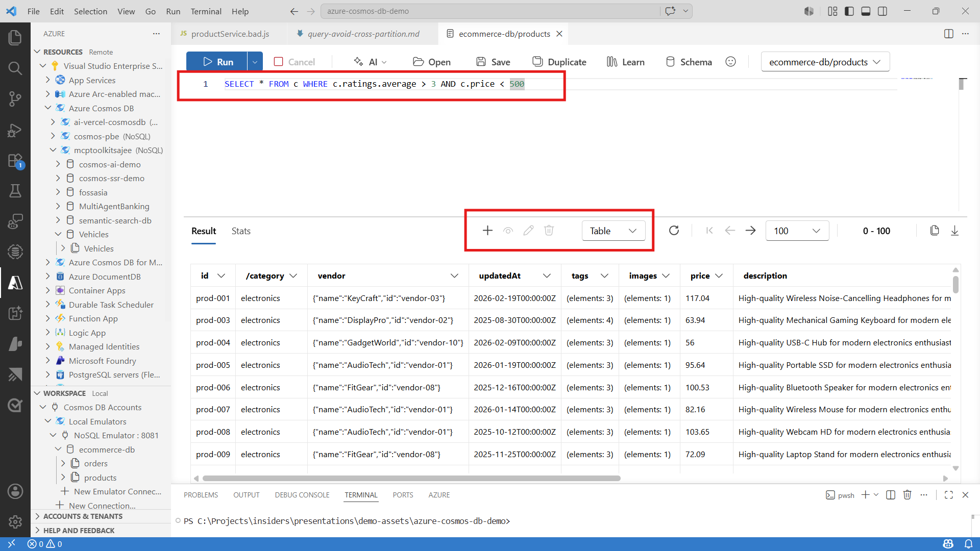Open the Testing flask view
Viewport: 980px width, 551px height.
pos(15,191)
